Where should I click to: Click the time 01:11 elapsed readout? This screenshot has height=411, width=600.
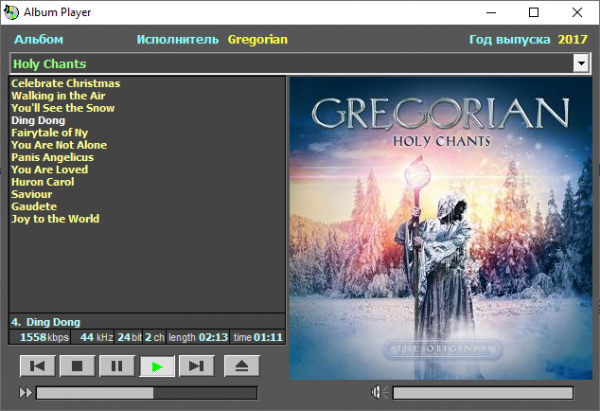[258, 337]
